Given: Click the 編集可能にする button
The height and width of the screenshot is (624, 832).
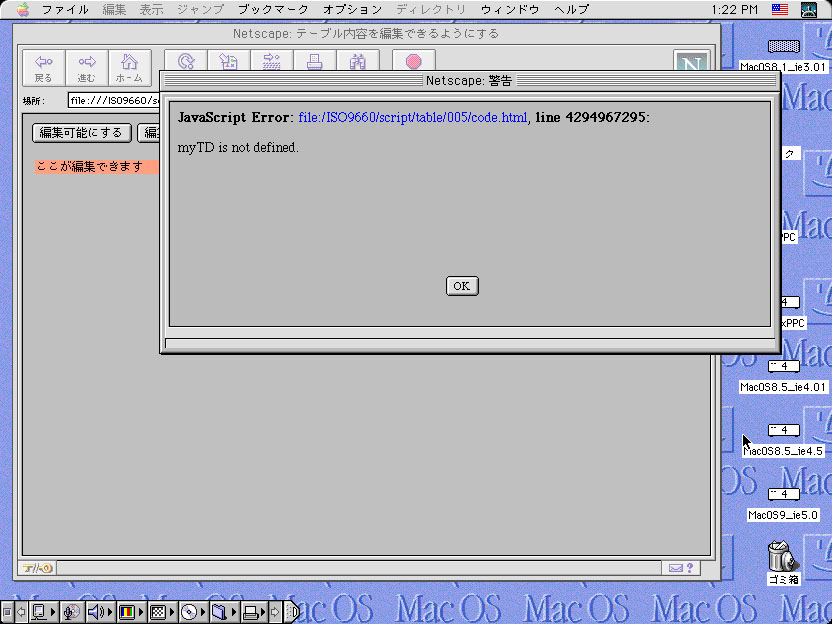Looking at the screenshot, I should tap(81, 133).
